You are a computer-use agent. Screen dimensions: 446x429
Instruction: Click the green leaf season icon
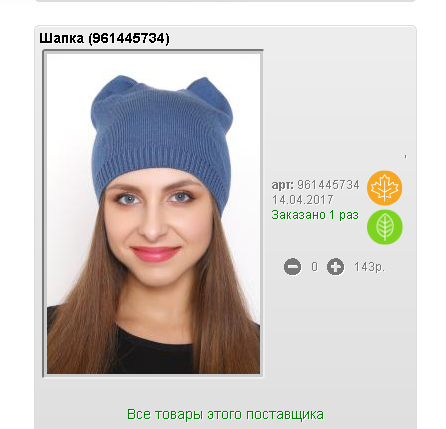pyautogui.click(x=384, y=227)
